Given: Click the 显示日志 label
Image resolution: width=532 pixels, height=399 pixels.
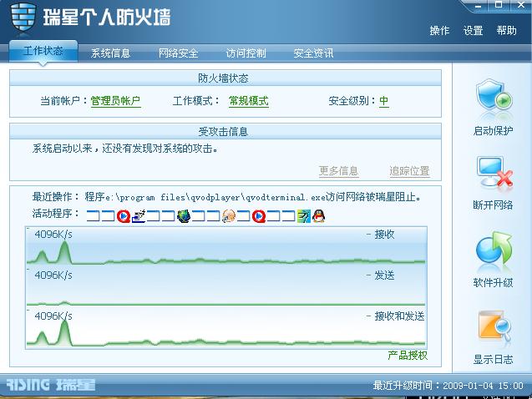Looking at the screenshot, I should (493, 359).
